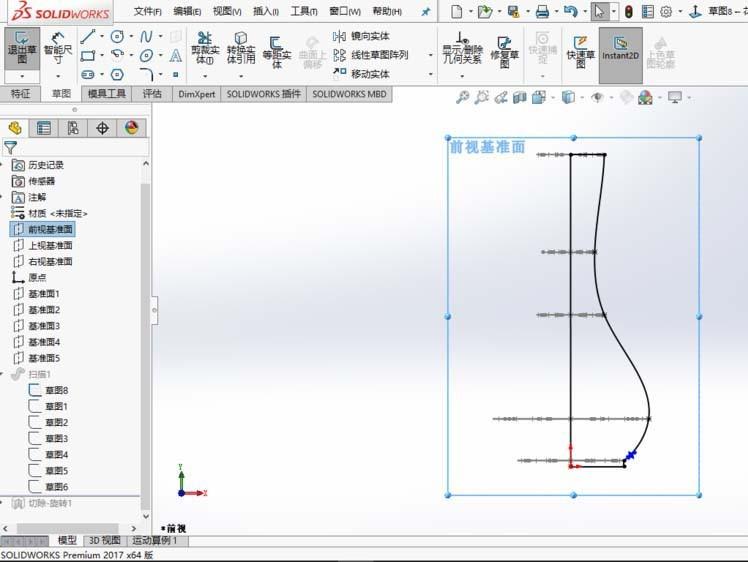Viewport: 748px width, 562px height.
Task: Click Convert Entities (转换实体引用) tool
Action: coord(241,48)
